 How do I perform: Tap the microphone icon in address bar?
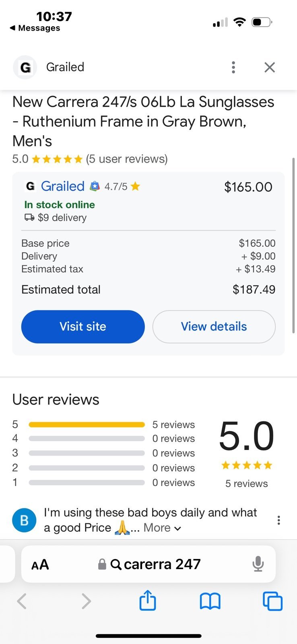click(x=258, y=564)
